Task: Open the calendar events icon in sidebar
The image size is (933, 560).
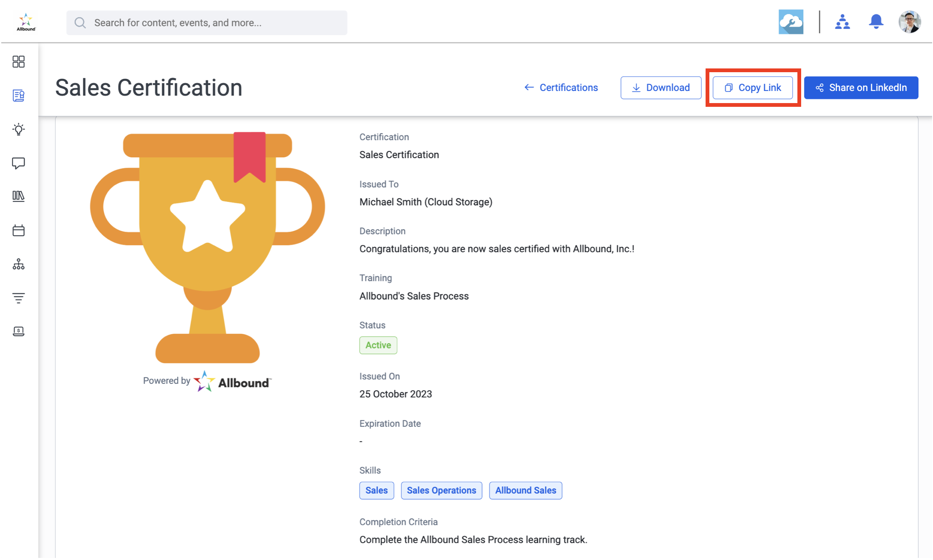Action: pyautogui.click(x=18, y=230)
